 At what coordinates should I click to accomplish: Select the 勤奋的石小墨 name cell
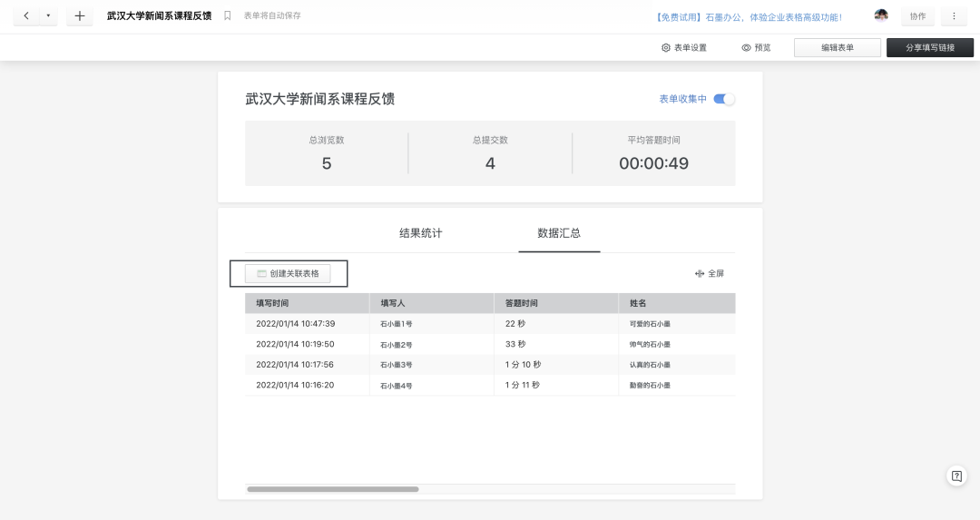click(x=677, y=385)
